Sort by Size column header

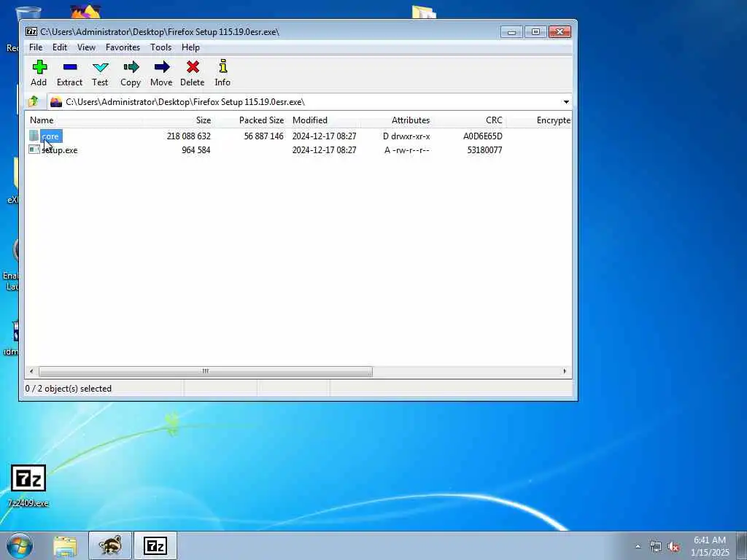click(x=178, y=120)
